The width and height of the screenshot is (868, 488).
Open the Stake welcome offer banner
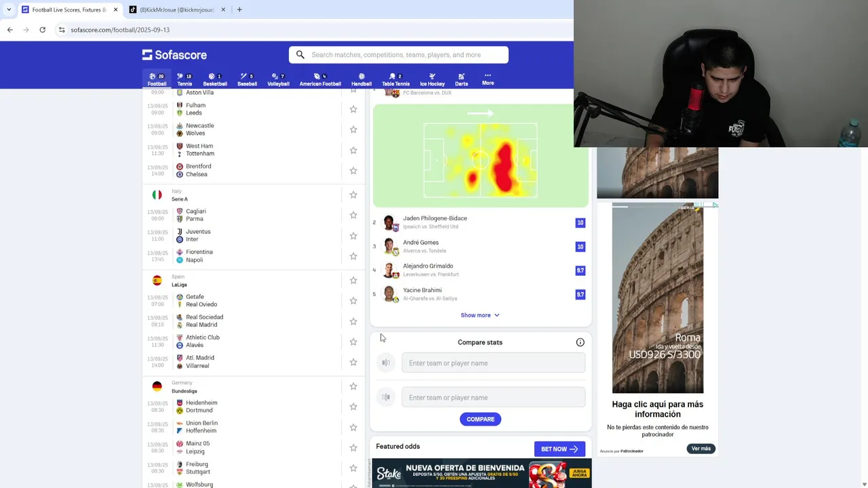pyautogui.click(x=481, y=473)
